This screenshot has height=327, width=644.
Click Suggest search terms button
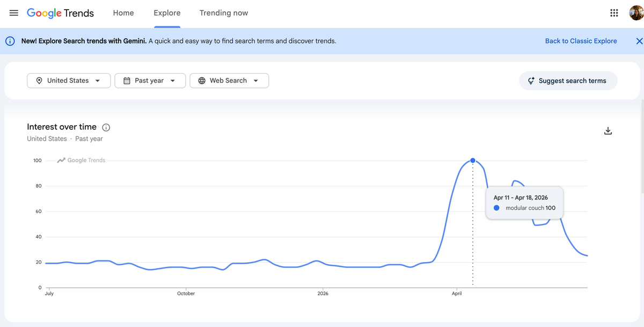pos(568,81)
